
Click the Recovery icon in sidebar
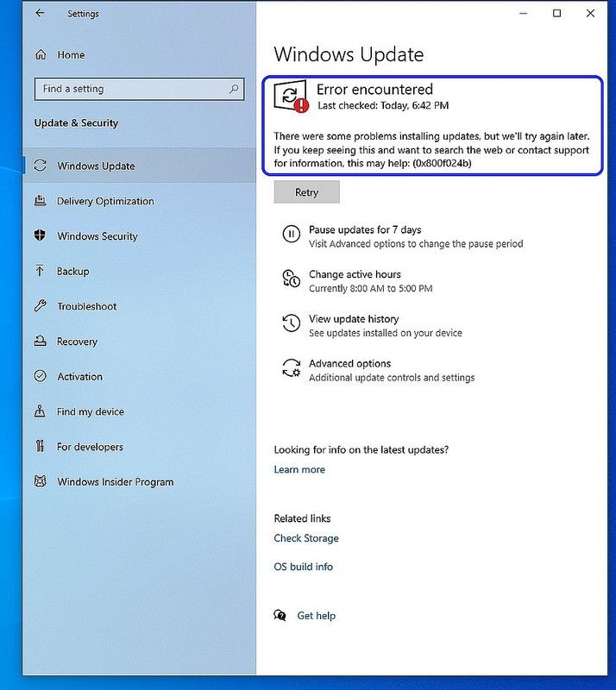point(40,341)
